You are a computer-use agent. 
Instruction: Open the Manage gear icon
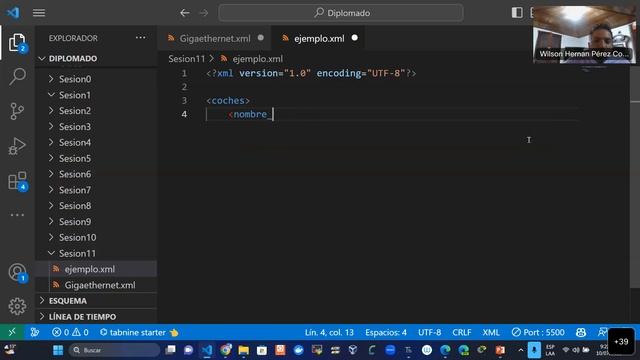pyautogui.click(x=17, y=306)
